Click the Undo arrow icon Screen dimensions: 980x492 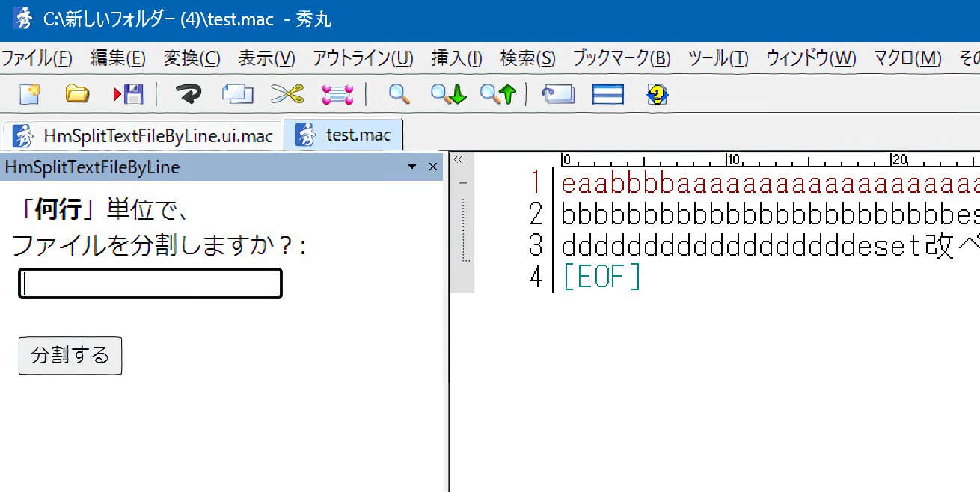point(189,94)
